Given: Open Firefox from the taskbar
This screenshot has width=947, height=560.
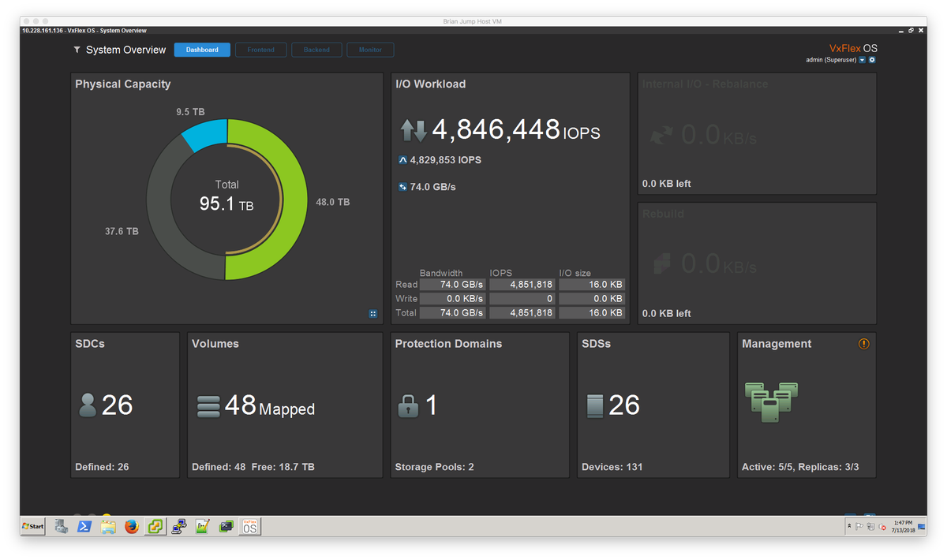Looking at the screenshot, I should (x=132, y=526).
